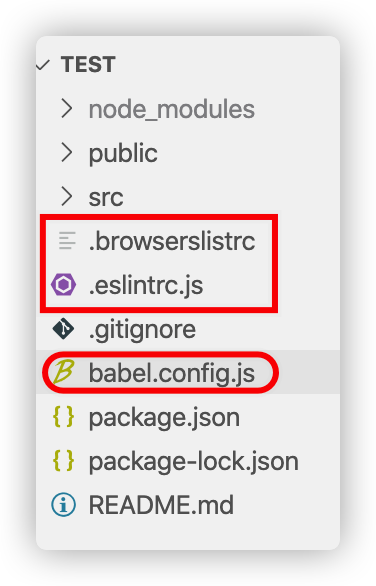376x586 pixels.
Task: Expand the node_modules folder chevron
Action: (67, 109)
